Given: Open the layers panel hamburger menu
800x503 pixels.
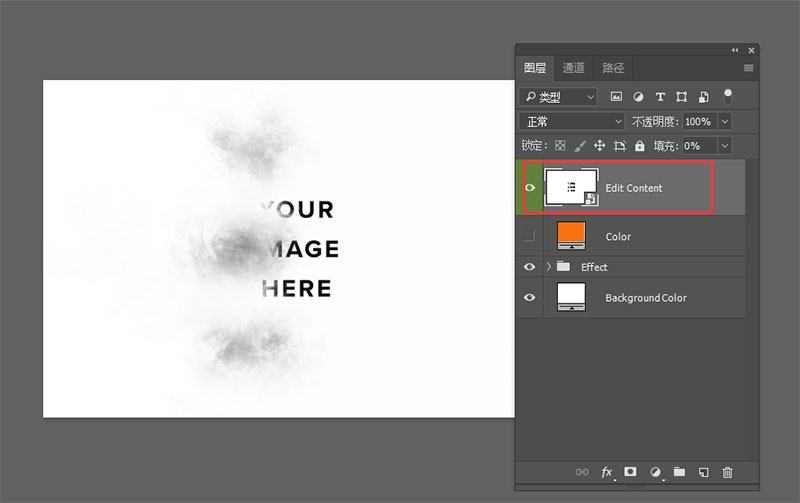Looking at the screenshot, I should tap(748, 68).
